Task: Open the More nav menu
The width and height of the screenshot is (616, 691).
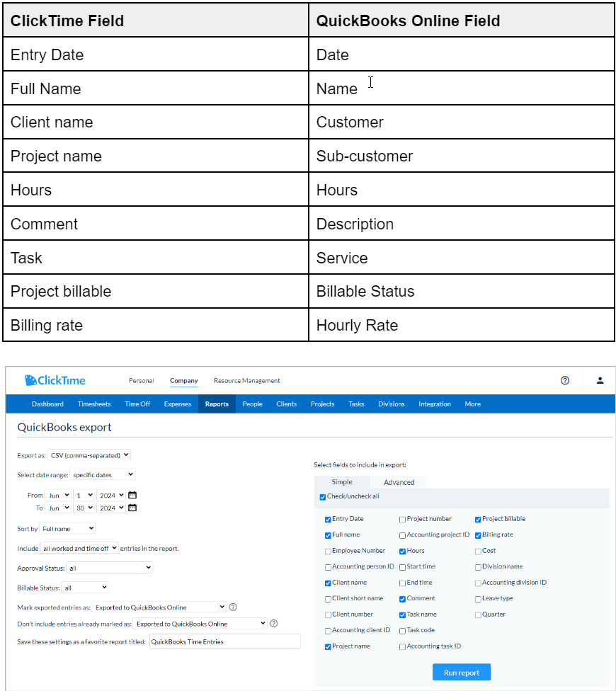Action: [472, 404]
